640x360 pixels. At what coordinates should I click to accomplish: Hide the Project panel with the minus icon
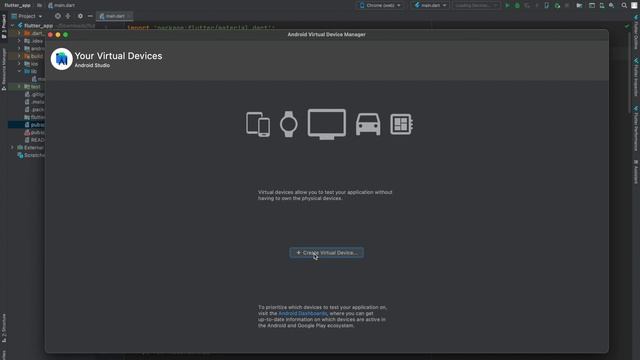click(90, 16)
